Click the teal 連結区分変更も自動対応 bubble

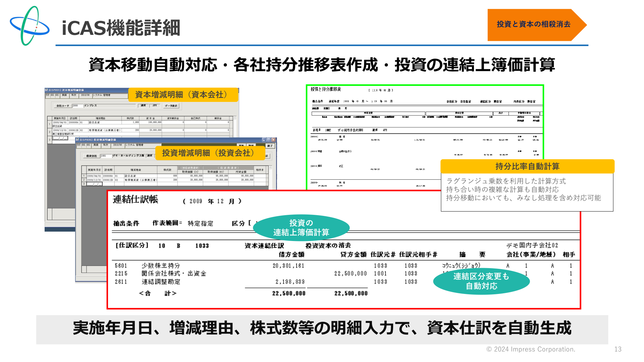pyautogui.click(x=481, y=281)
